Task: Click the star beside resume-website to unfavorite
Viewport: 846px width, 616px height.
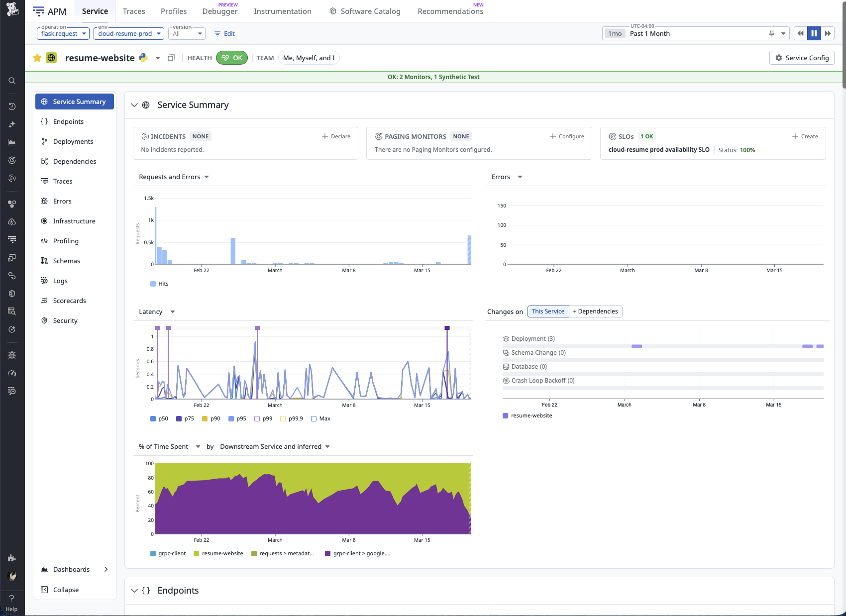Action: pos(37,58)
